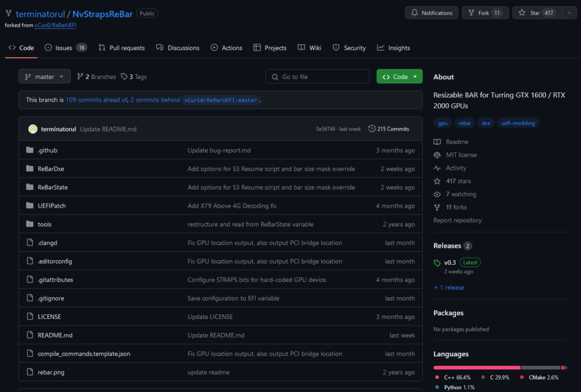Click the terminatorul avatar icon
This screenshot has width=581, height=392.
click(x=33, y=129)
